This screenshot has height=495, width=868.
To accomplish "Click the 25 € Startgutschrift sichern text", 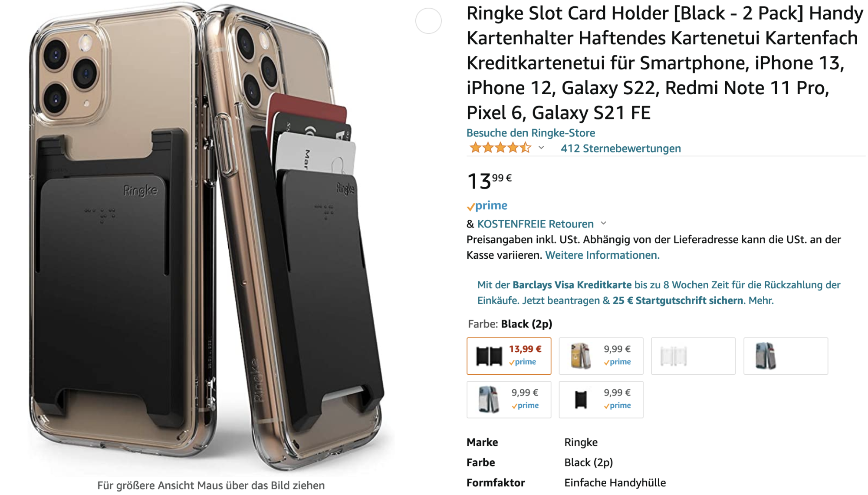I will click(x=677, y=300).
